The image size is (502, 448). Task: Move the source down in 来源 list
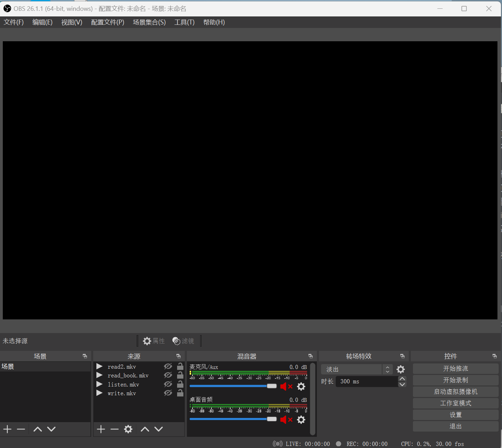159,429
